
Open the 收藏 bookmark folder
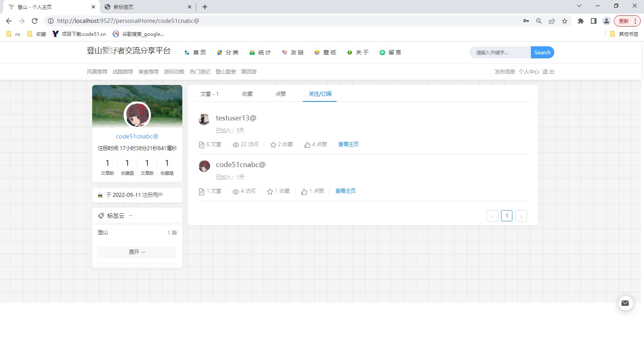[x=37, y=34]
